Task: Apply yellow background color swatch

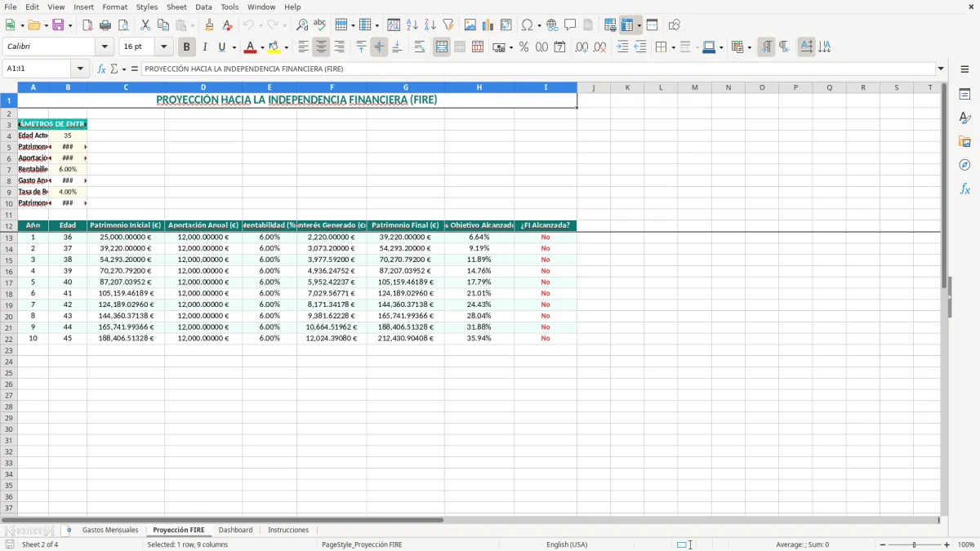Action: [274, 47]
